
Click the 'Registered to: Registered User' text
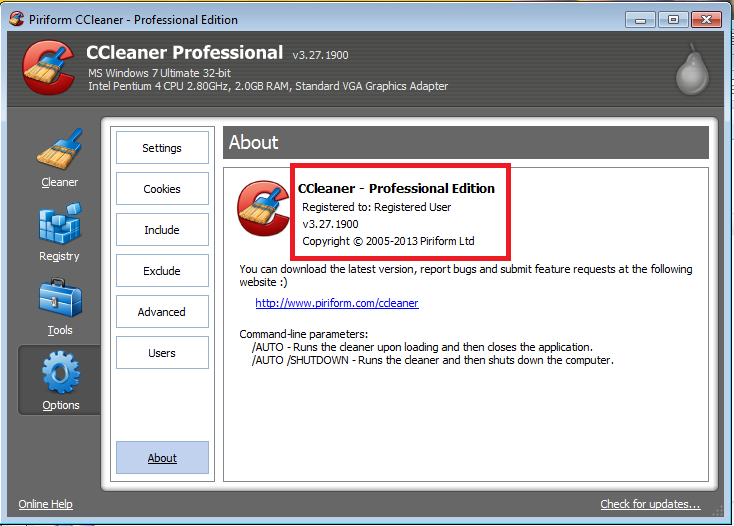(376, 207)
